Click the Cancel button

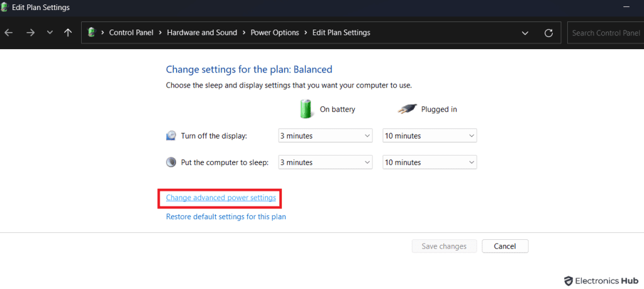[505, 246]
